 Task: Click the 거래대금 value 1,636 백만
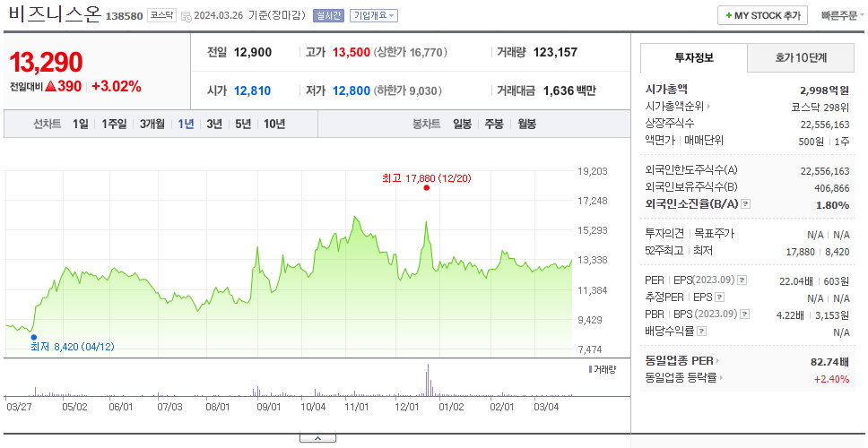569,90
